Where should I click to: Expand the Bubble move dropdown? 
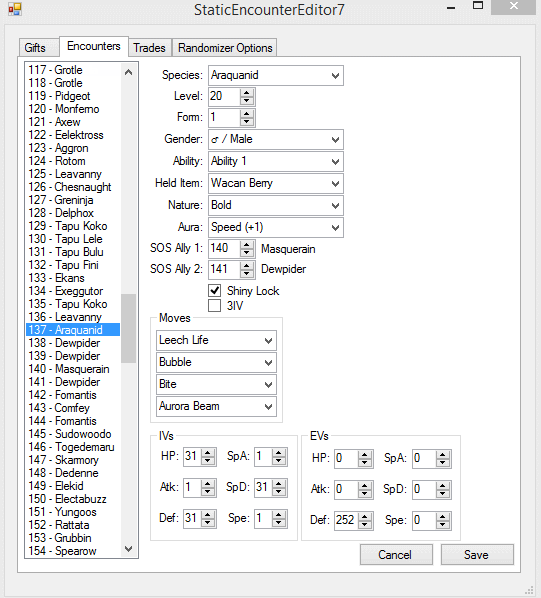pos(268,363)
